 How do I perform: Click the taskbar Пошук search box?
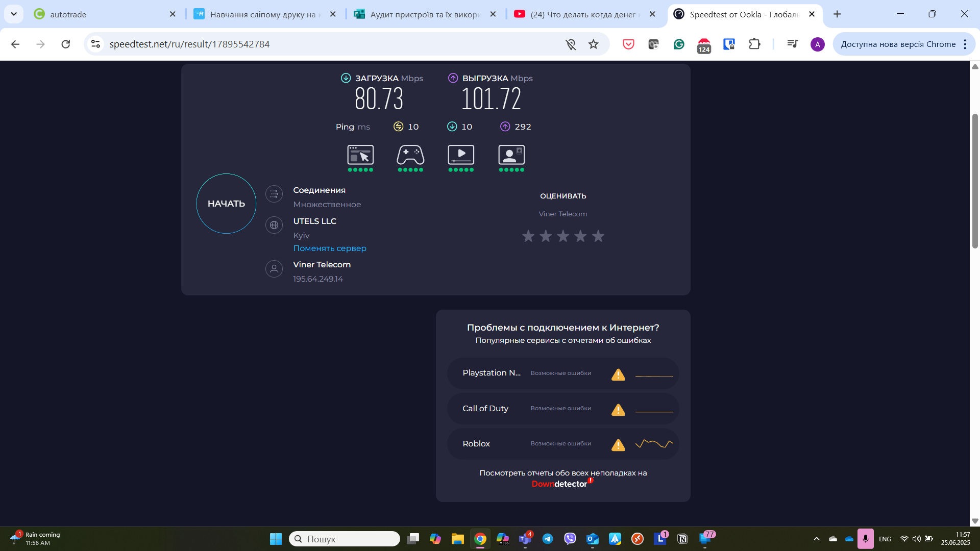(x=345, y=539)
